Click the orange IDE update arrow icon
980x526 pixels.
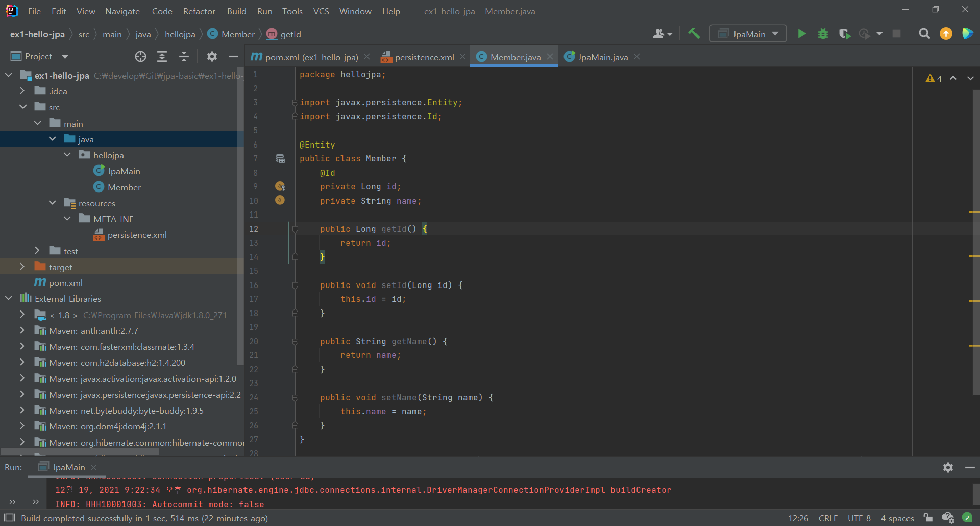(x=946, y=34)
